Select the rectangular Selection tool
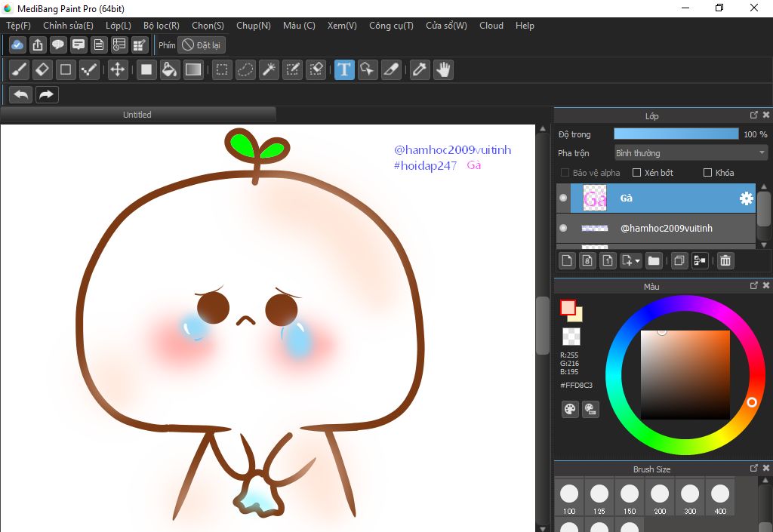The image size is (773, 532). (x=222, y=69)
